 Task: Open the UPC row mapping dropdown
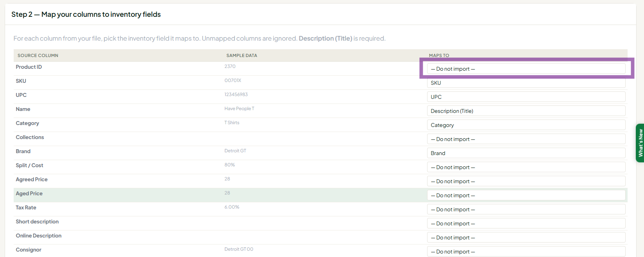[526, 97]
